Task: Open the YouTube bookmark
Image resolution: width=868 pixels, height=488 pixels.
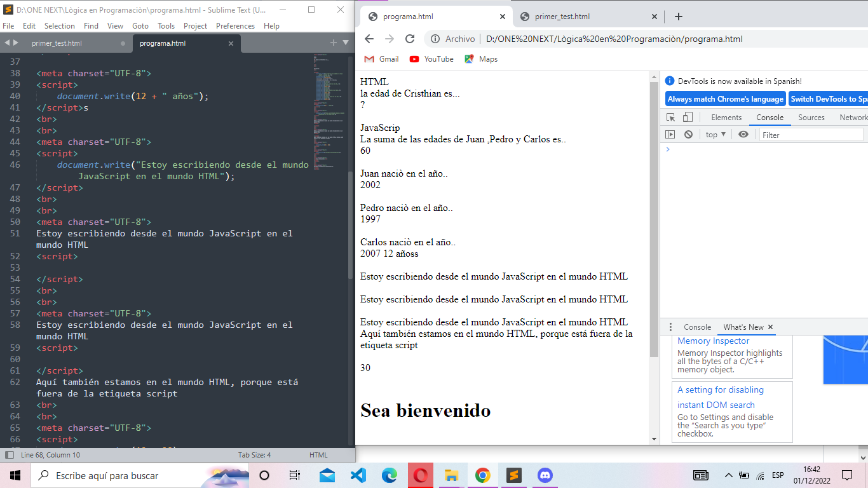Action: [x=431, y=59]
